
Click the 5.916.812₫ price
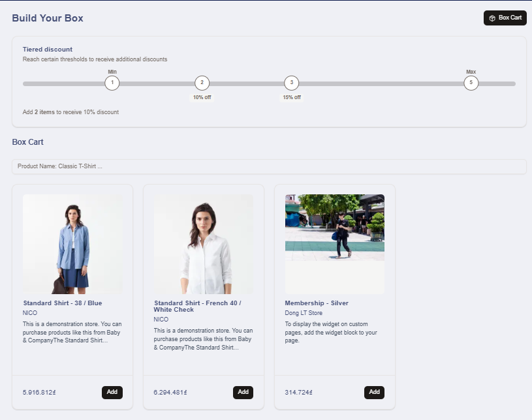[x=40, y=393]
